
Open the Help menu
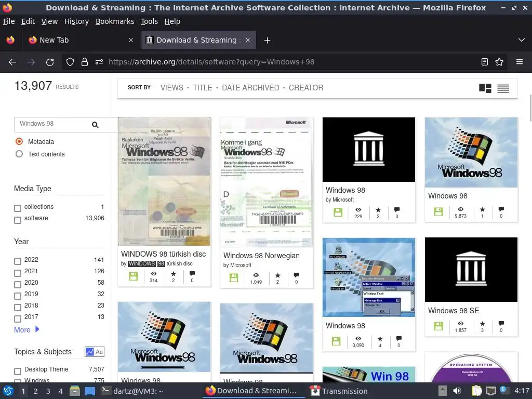tap(172, 21)
